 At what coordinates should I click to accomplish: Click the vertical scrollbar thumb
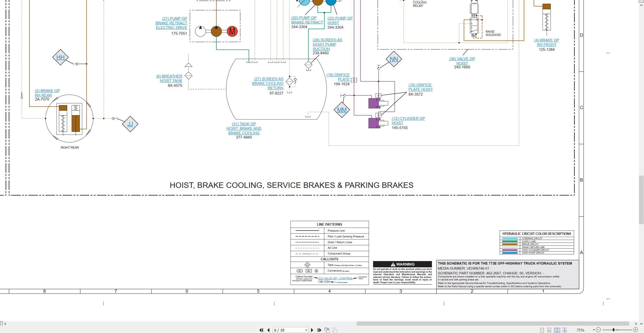[641, 200]
